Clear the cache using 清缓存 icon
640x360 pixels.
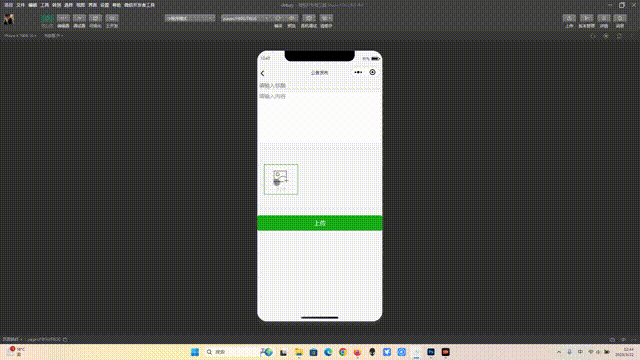(326, 18)
